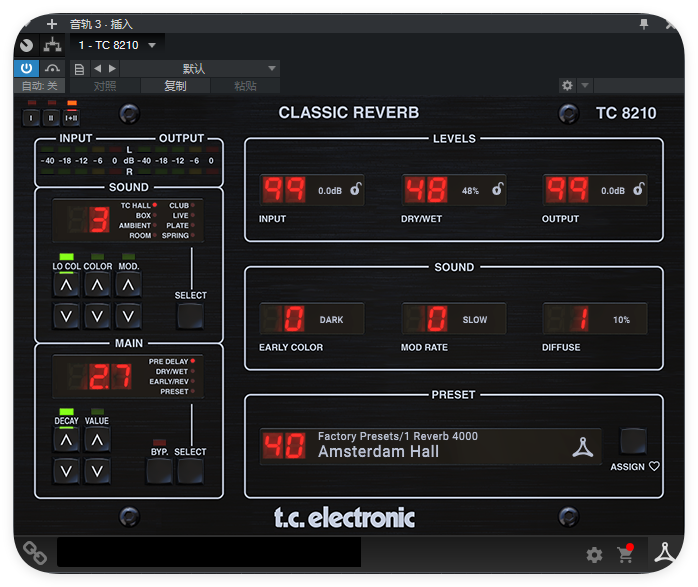Click the 对照 compare button
The image size is (698, 587).
105,85
